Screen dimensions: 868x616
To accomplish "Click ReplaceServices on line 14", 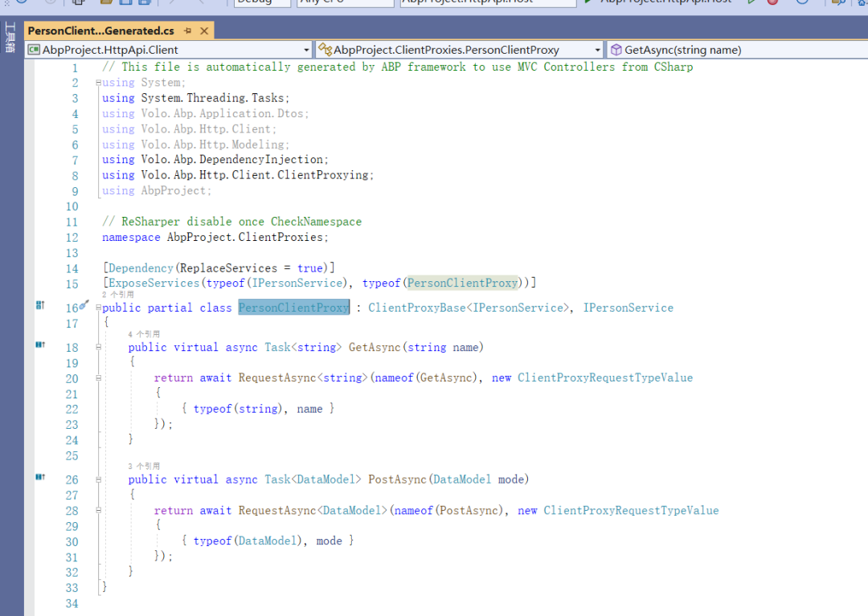I will [228, 268].
